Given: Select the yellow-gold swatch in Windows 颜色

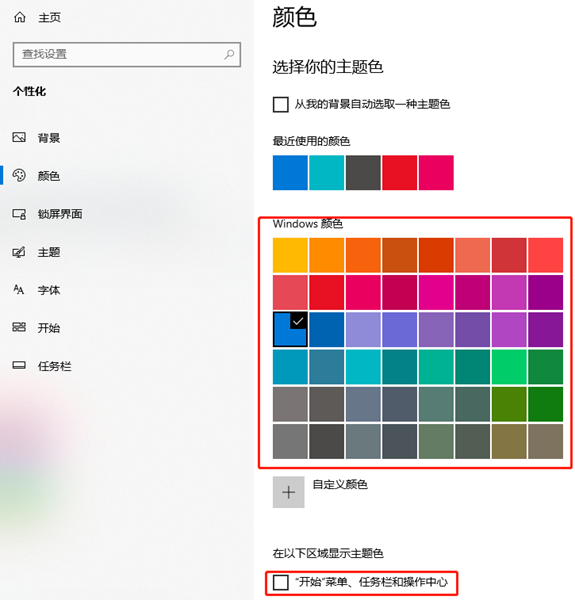Looking at the screenshot, I should pos(290,255).
